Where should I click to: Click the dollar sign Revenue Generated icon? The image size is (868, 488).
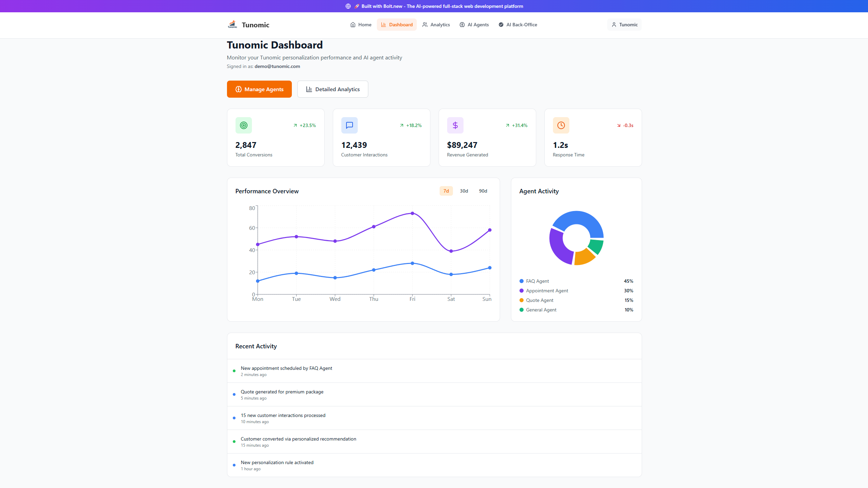[455, 125]
